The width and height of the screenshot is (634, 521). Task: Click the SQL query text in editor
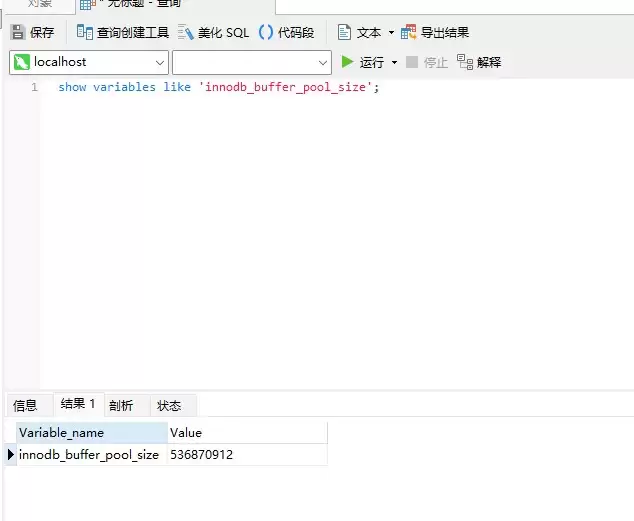pyautogui.click(x=219, y=87)
